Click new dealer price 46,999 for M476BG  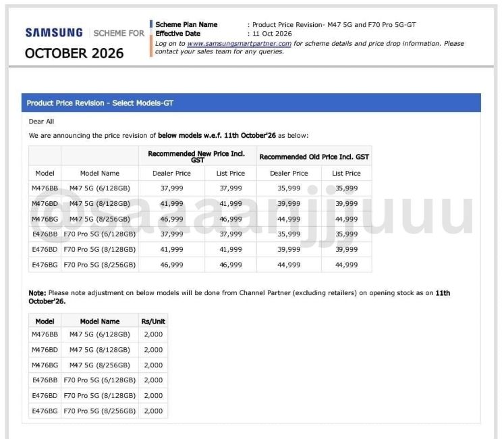(x=171, y=219)
